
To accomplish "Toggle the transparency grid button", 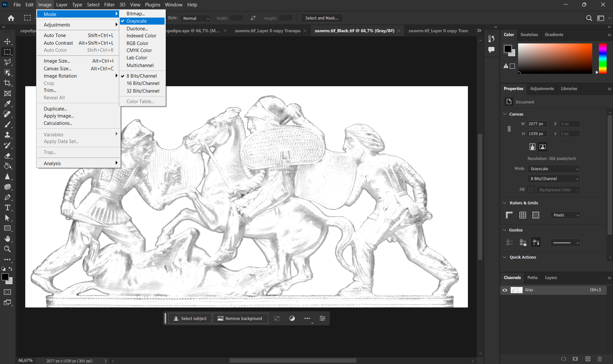I will click(536, 215).
